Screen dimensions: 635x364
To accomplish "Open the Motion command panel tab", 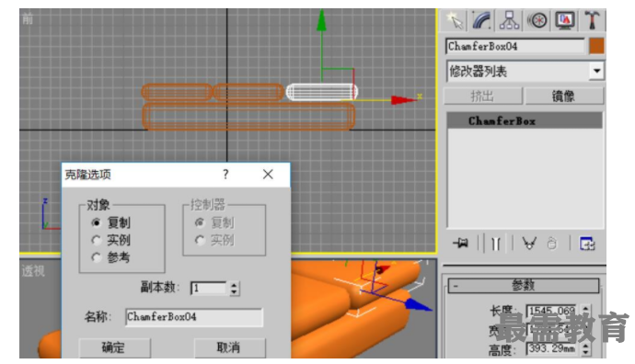I will [537, 20].
